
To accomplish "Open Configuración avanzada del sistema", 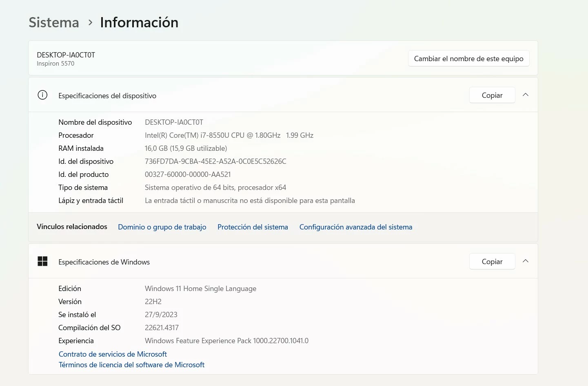I will [356, 227].
